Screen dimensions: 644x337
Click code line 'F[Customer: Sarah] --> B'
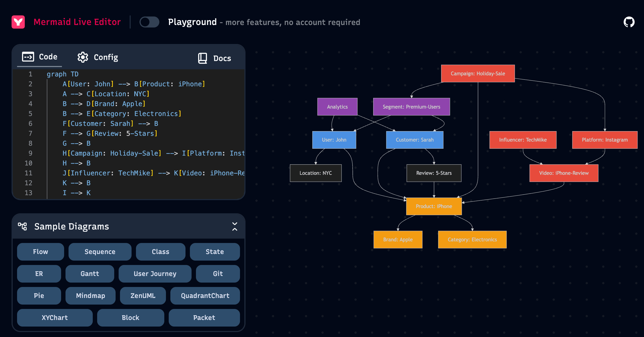[x=110, y=124]
